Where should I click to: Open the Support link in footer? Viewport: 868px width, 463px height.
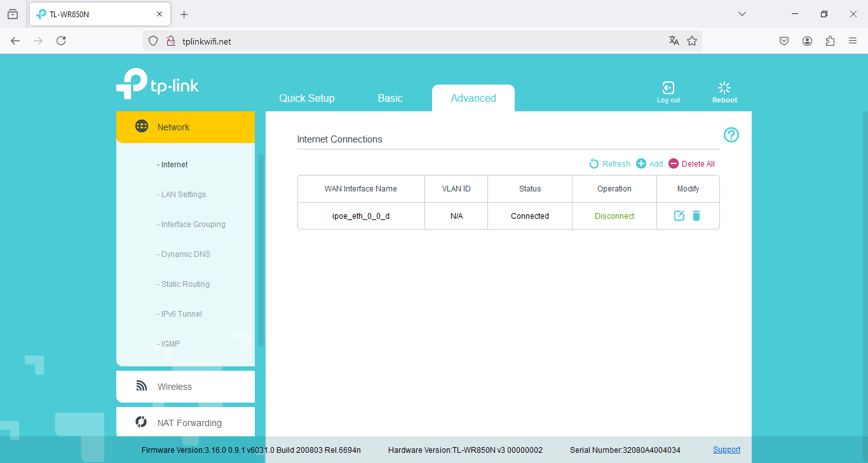click(726, 450)
